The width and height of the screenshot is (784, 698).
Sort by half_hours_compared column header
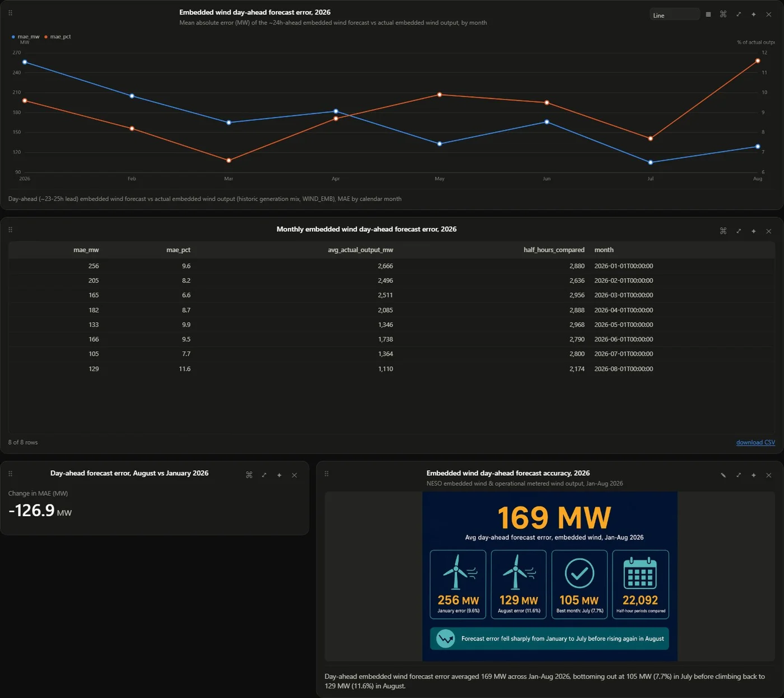pyautogui.click(x=554, y=250)
